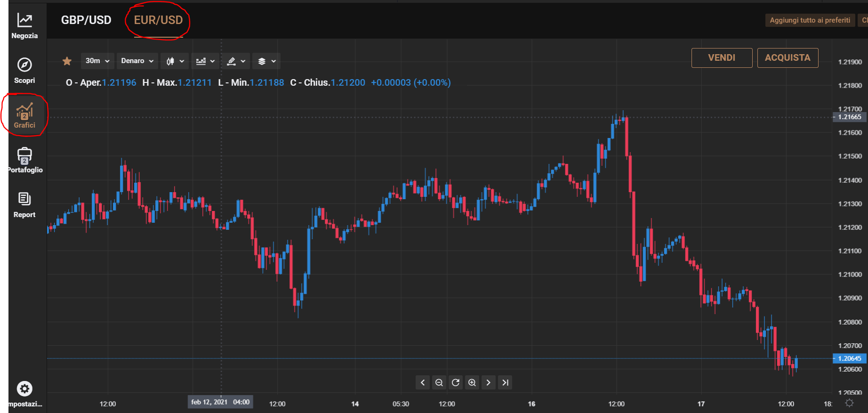
Task: Open the settings gear icon
Action: pos(24,389)
